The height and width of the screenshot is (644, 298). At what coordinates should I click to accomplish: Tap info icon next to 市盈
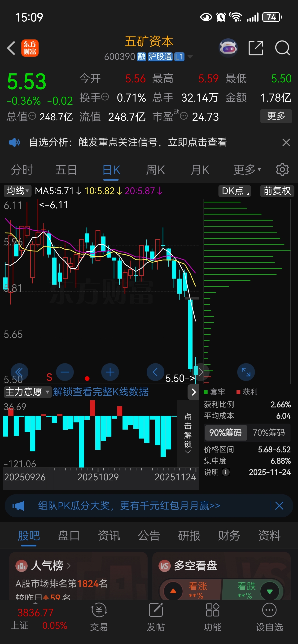click(x=184, y=116)
